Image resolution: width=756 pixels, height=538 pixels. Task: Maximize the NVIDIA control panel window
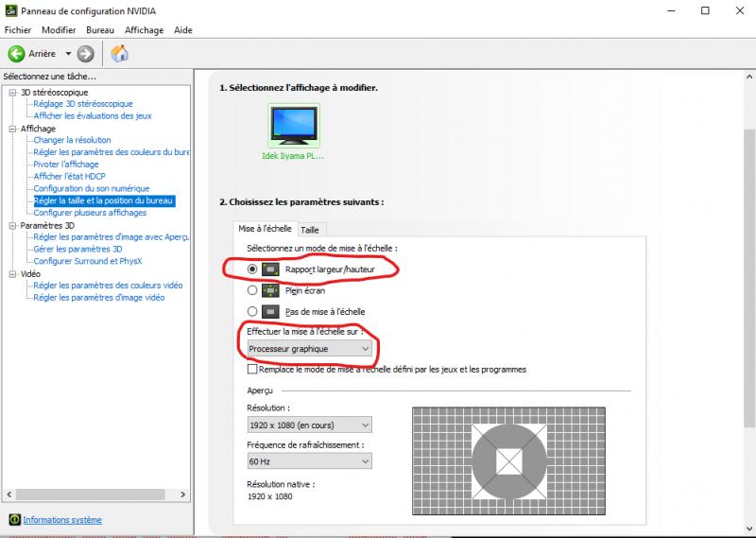coord(705,10)
